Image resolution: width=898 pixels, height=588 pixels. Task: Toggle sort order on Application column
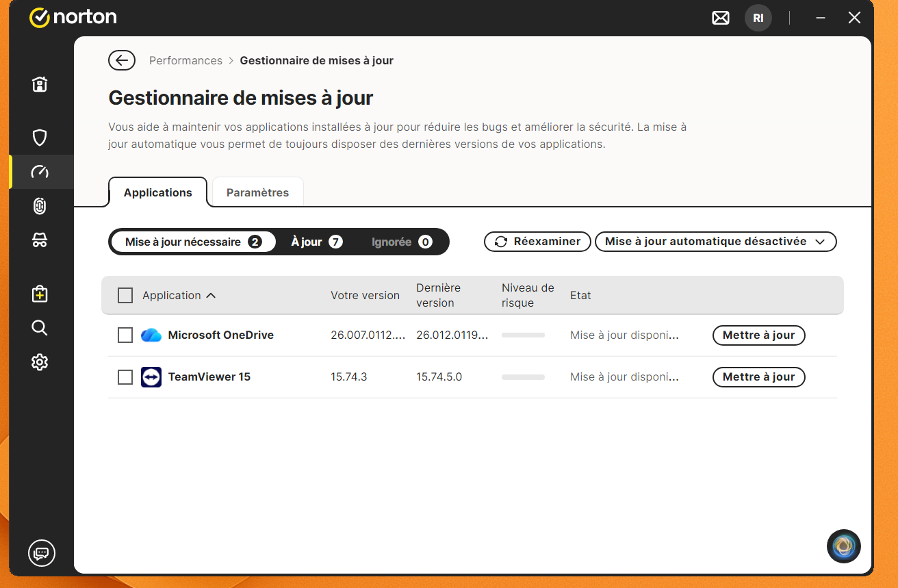click(x=179, y=296)
